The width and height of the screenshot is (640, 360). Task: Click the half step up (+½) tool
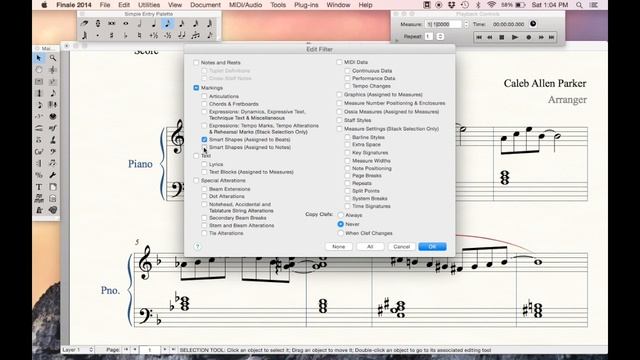click(x=153, y=36)
